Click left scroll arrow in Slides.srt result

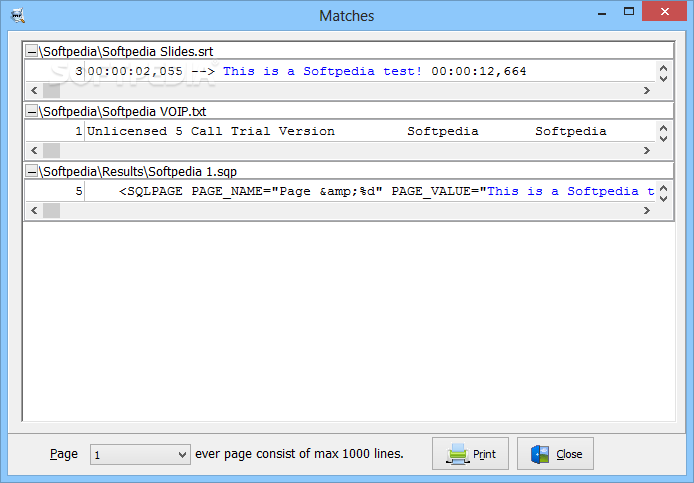point(34,91)
